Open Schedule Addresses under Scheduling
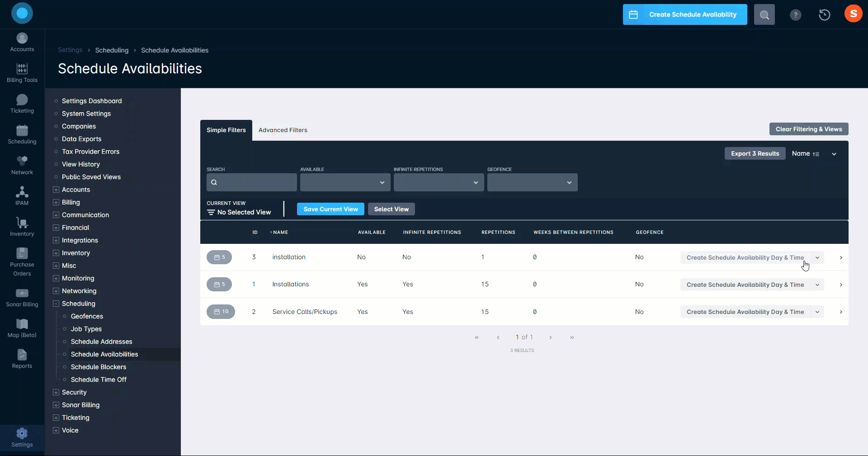Screen dimensions: 868x456 coord(102,342)
